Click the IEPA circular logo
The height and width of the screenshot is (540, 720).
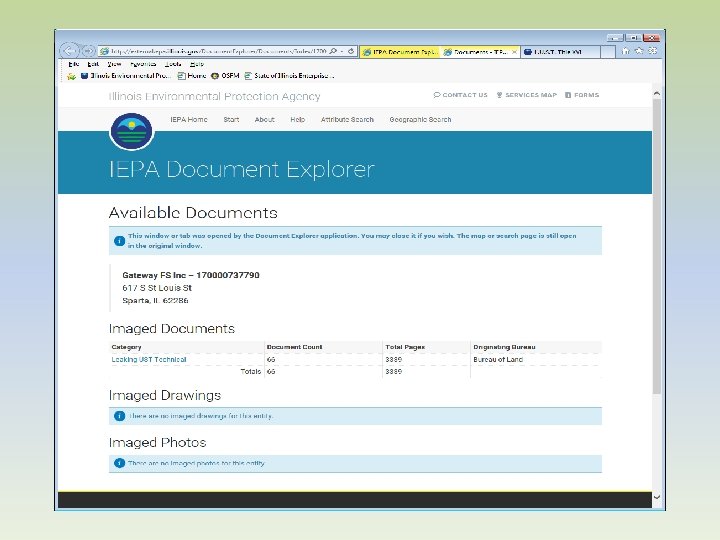(x=131, y=131)
